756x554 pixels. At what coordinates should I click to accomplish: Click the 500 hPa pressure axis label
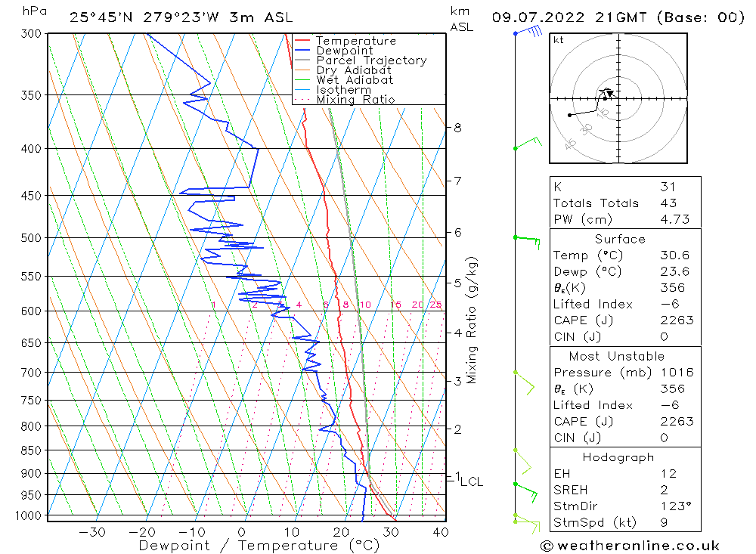click(31, 238)
